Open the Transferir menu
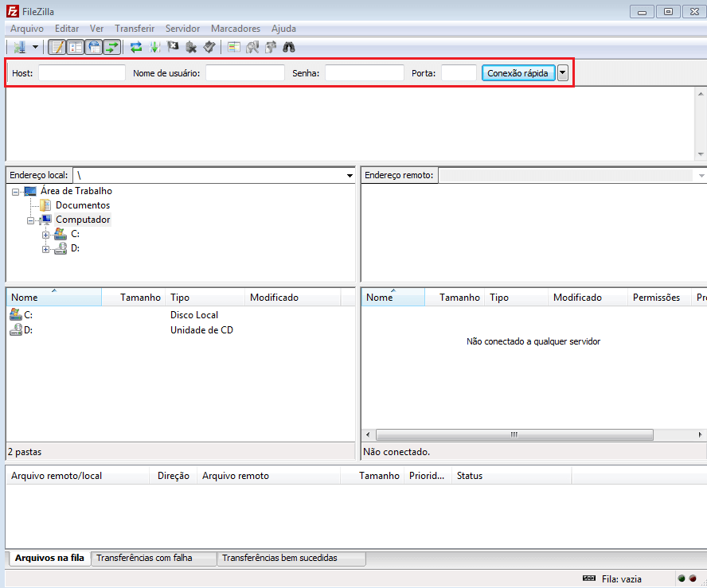 click(x=134, y=29)
